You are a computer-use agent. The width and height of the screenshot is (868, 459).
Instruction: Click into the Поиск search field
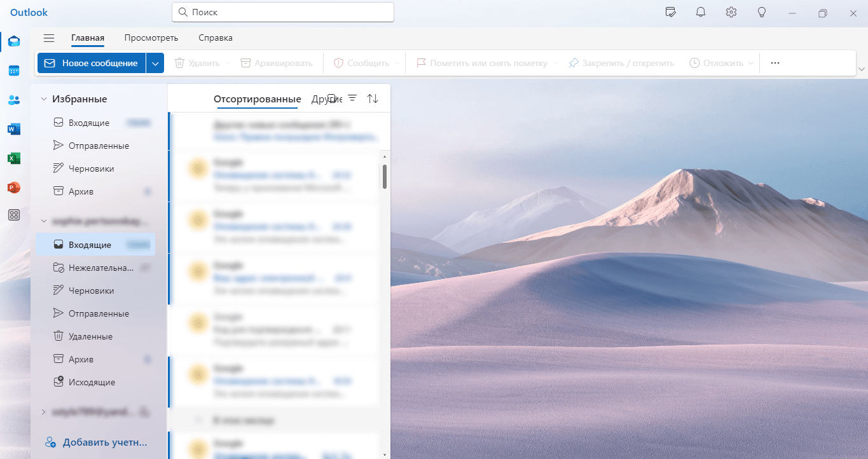tap(283, 12)
